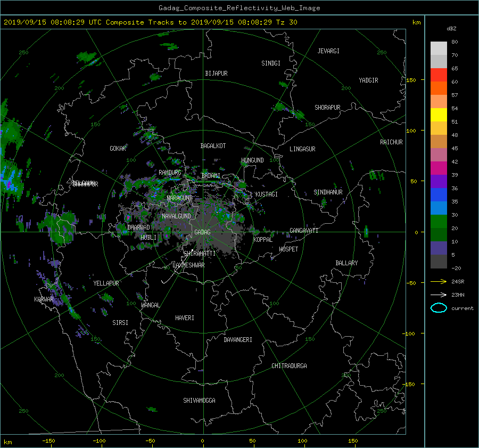479x448 pixels.
Task: Select the BIJAPUR city label
Action: [216, 74]
